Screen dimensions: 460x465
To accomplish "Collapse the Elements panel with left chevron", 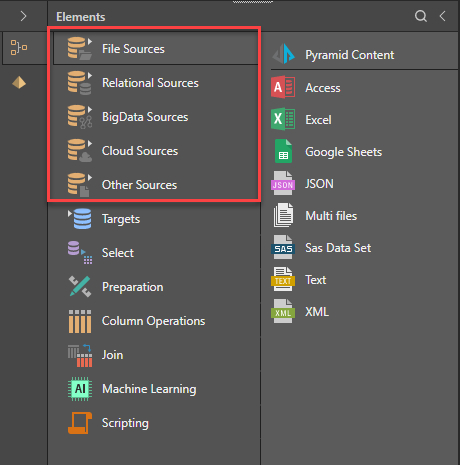I will 443,16.
